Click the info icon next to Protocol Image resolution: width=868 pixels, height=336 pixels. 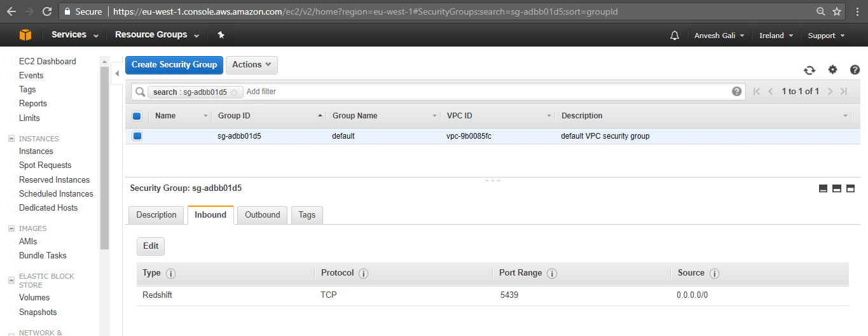[x=364, y=274]
